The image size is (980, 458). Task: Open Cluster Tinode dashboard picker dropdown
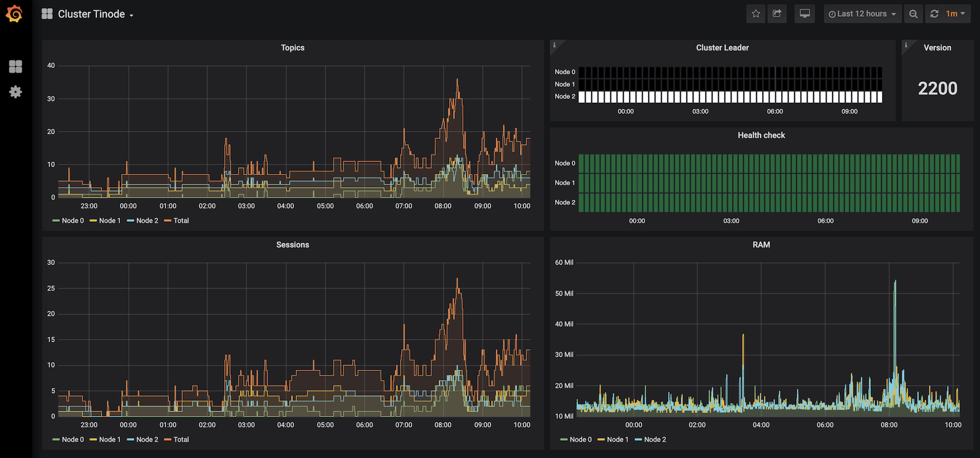coord(88,14)
